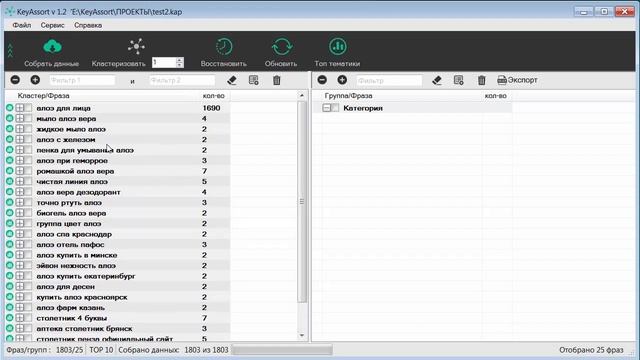The width and height of the screenshot is (640, 360).
Task: Expand cluster алоэ купить екатеринбург
Action: point(20,276)
